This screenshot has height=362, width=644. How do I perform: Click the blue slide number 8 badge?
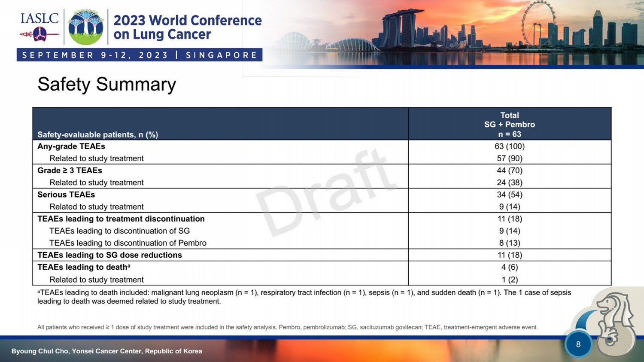point(578,344)
